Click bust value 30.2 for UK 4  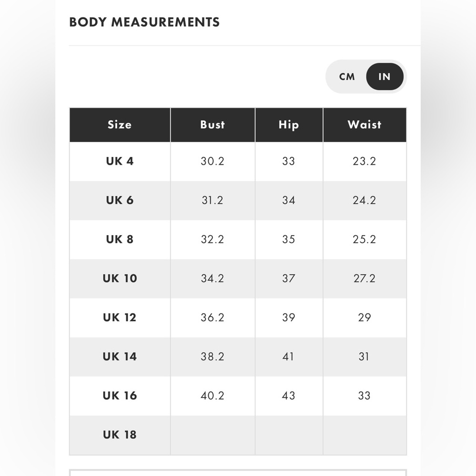(x=212, y=161)
